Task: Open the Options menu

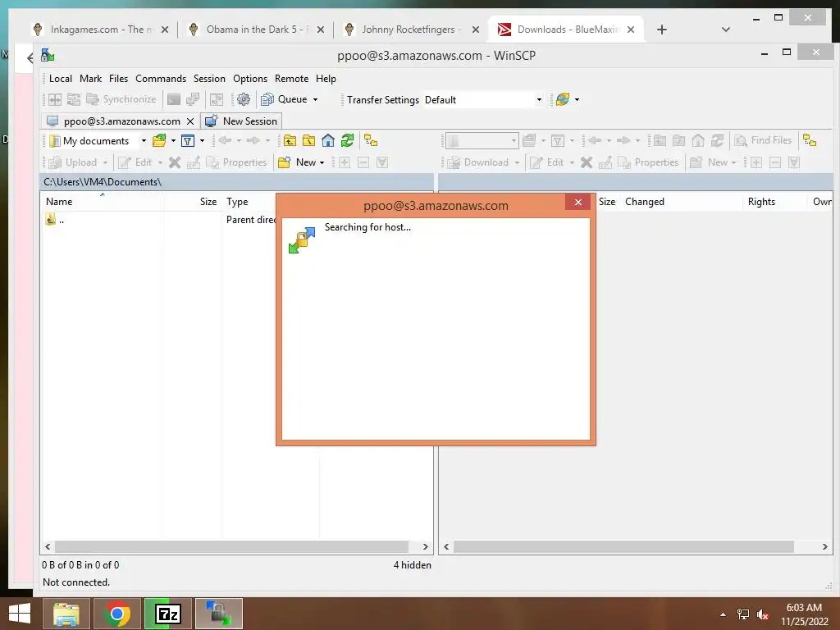Action: point(250,79)
